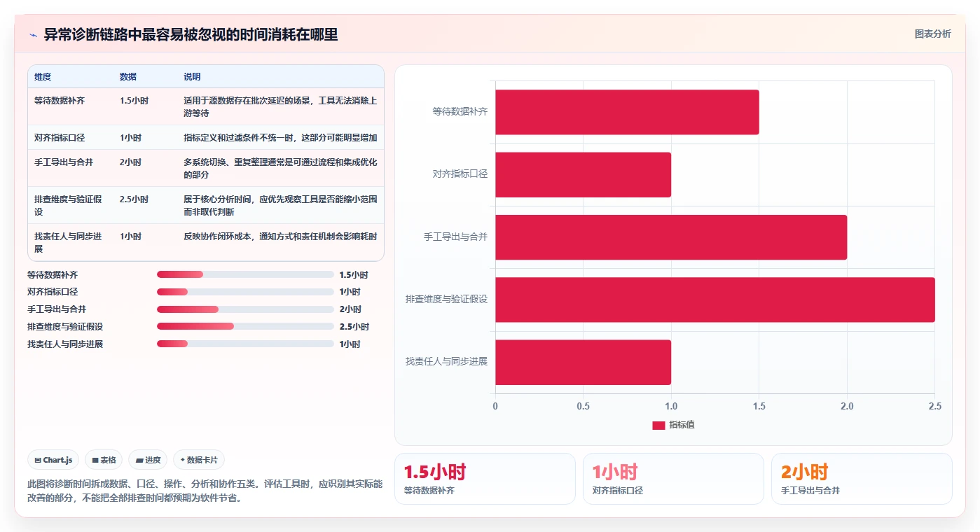This screenshot has height=532, width=980.
Task: Click the chart bar for 排查维度与验证假设
Action: [715, 300]
